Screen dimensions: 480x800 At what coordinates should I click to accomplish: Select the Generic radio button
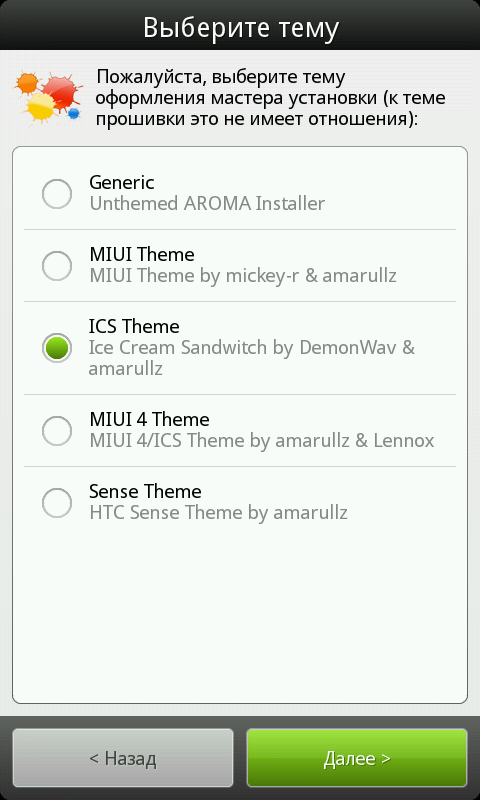[x=57, y=194]
